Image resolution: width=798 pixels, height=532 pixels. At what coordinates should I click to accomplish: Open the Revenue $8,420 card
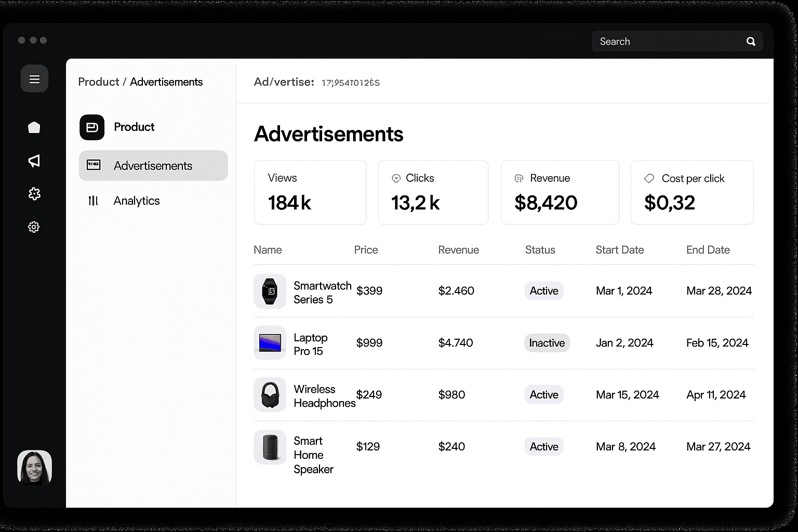pos(560,192)
